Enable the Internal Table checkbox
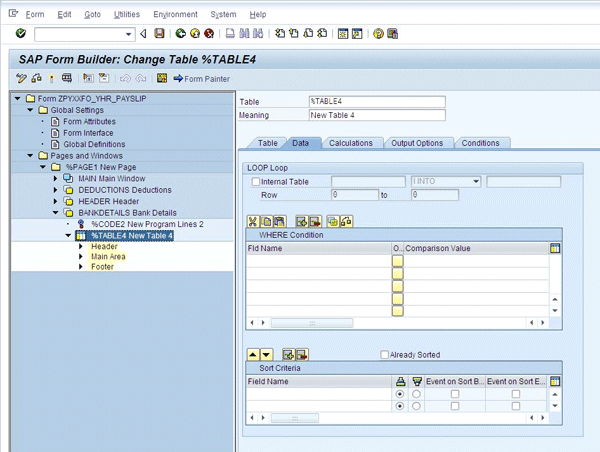The height and width of the screenshot is (452, 600). pyautogui.click(x=256, y=182)
